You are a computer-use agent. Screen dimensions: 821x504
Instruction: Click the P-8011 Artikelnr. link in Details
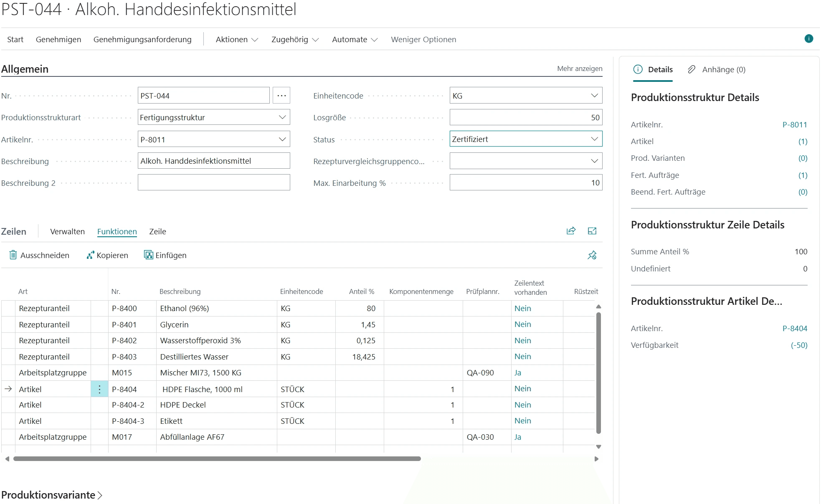pyautogui.click(x=795, y=124)
